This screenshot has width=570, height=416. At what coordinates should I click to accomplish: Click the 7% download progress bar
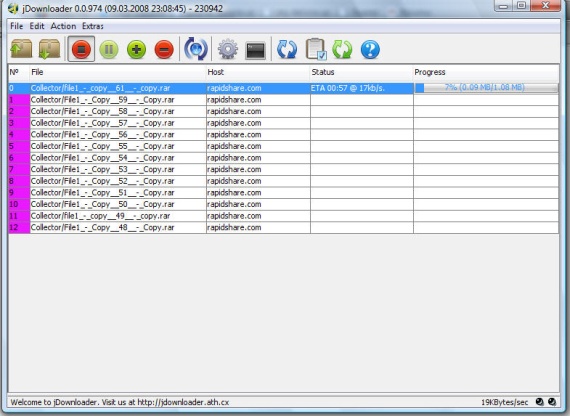coord(486,88)
